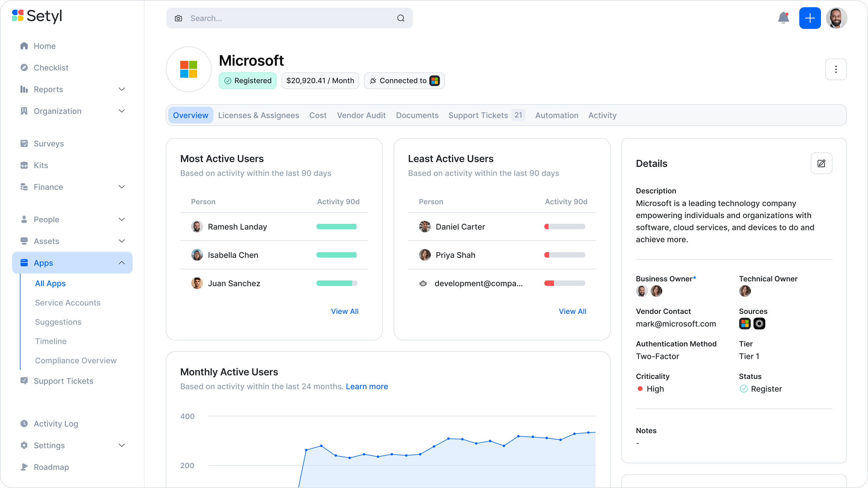Click Daniel Carter's activity progress bar
The height and width of the screenshot is (488, 868).
pos(565,226)
